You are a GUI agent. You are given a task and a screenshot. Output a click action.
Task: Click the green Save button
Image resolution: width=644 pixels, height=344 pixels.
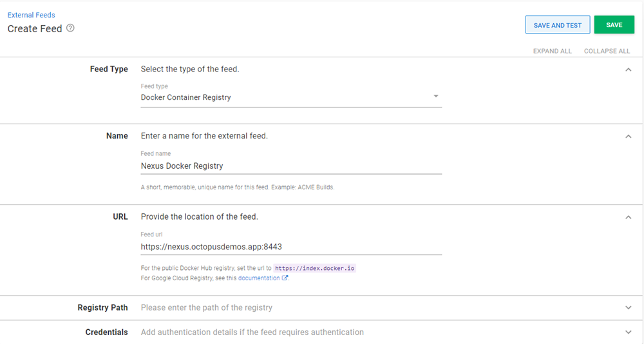click(614, 25)
